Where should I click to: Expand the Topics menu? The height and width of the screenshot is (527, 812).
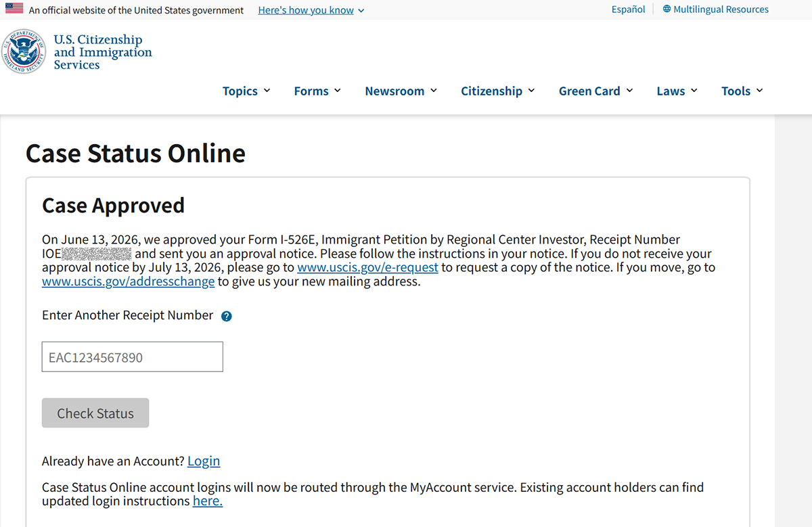point(246,91)
